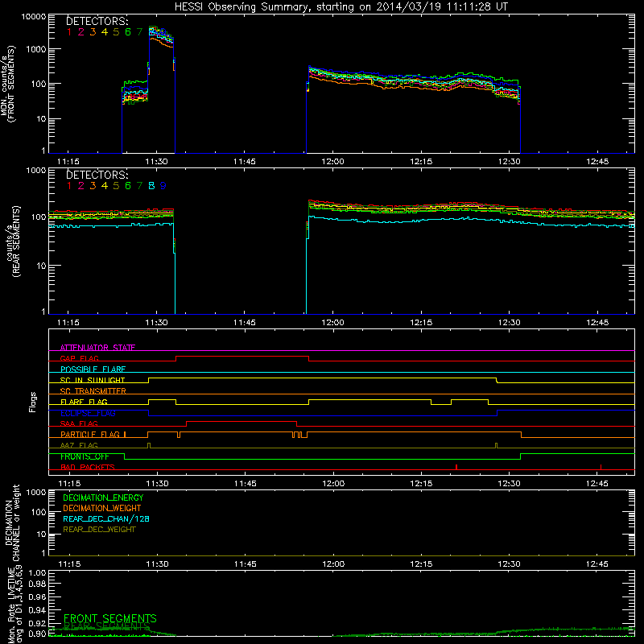This screenshot has height=644, width=644.
Task: Click 12:30 time label below front segments plot
Action: (x=510, y=162)
